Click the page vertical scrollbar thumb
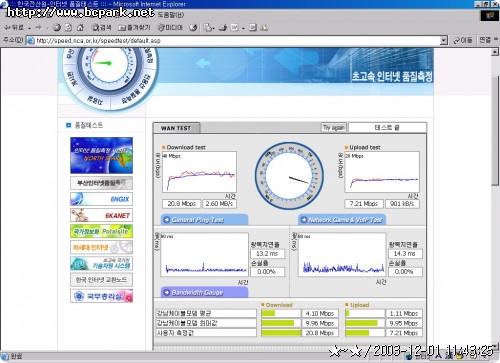The height and width of the screenshot is (363, 500). 495,130
